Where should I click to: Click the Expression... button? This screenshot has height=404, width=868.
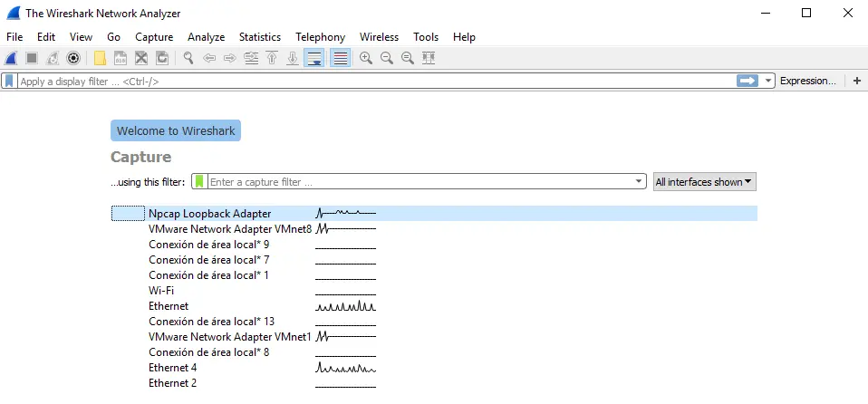pyautogui.click(x=807, y=81)
